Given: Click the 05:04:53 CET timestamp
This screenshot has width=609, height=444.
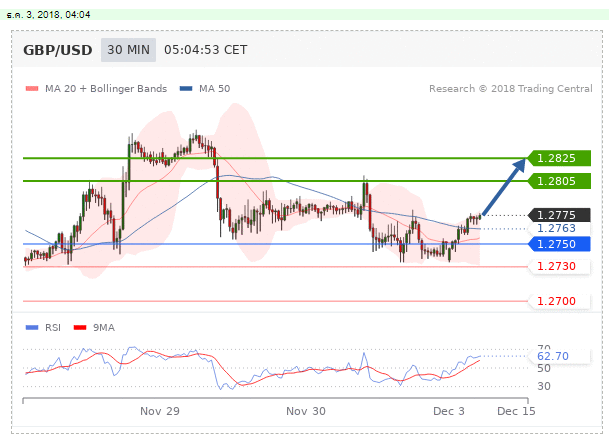Looking at the screenshot, I should 205,50.
